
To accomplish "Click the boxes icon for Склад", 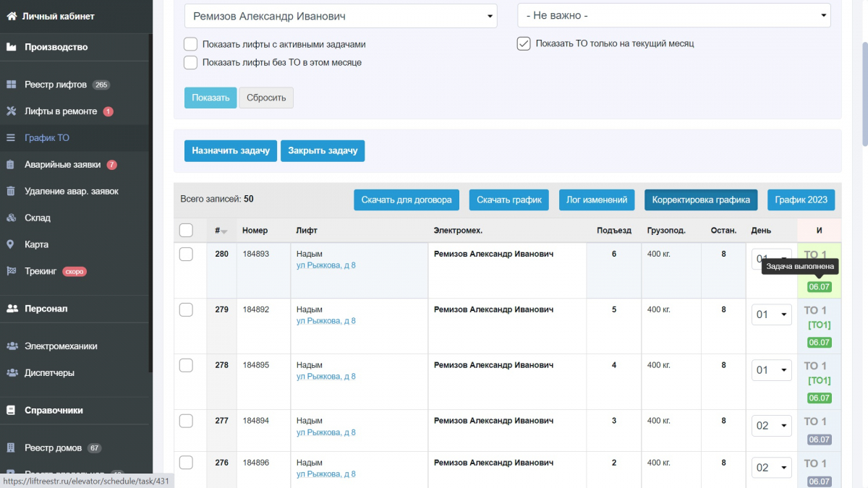I will 12,218.
